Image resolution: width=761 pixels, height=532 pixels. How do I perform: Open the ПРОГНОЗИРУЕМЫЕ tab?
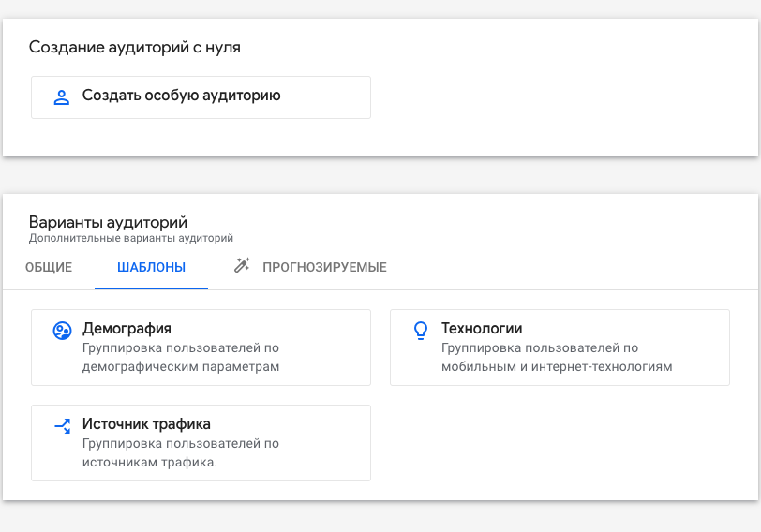tap(310, 267)
